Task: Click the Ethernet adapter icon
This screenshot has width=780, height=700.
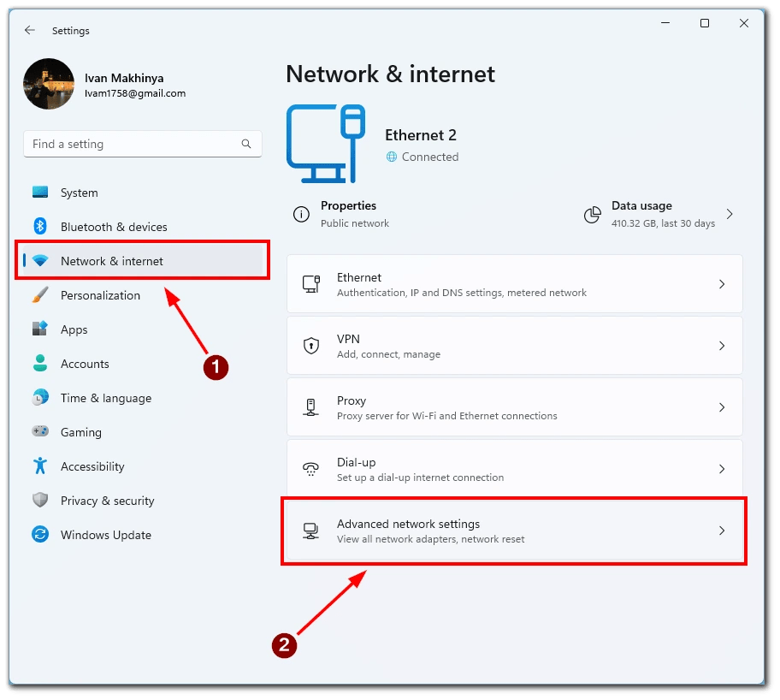Action: [310, 283]
